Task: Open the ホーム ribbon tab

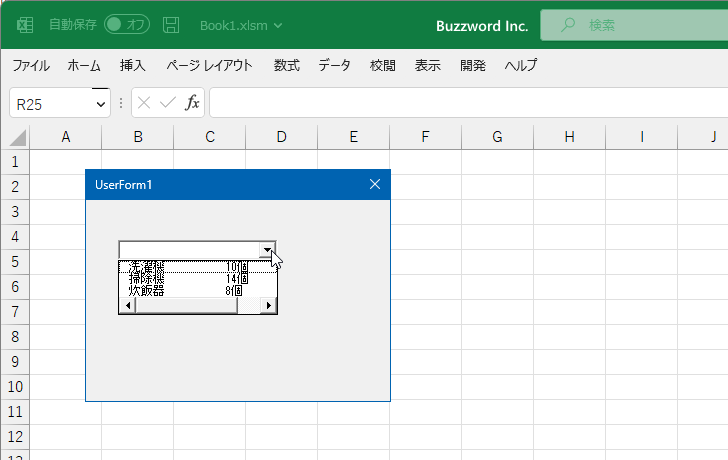Action: (x=84, y=65)
